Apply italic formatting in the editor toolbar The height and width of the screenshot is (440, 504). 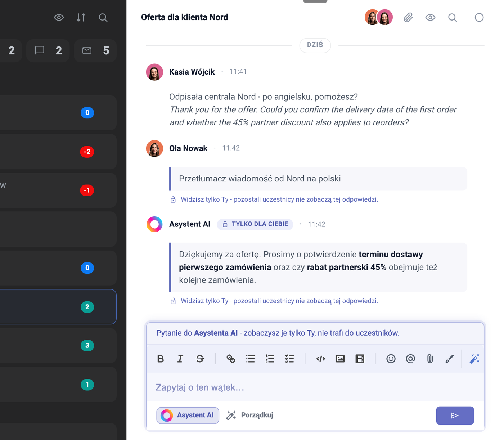180,359
